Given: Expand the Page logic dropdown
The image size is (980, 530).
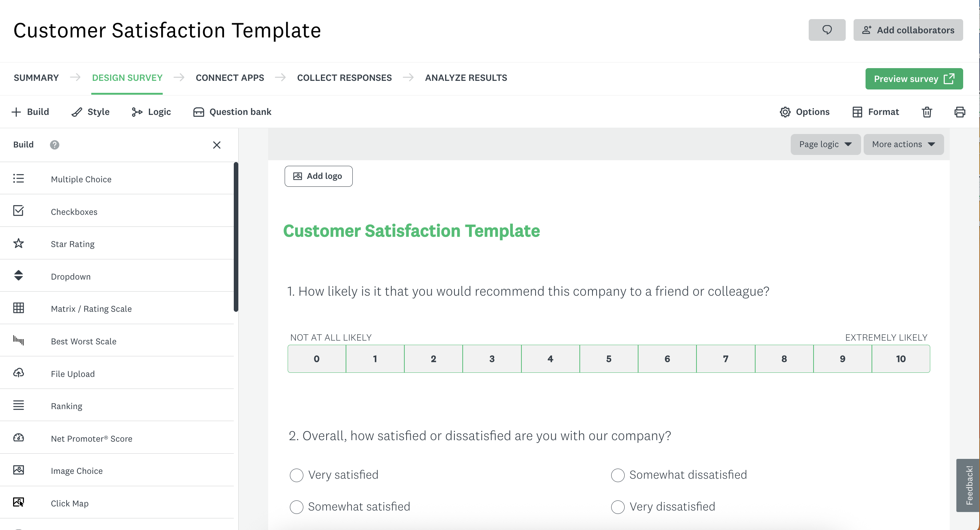Looking at the screenshot, I should (825, 144).
